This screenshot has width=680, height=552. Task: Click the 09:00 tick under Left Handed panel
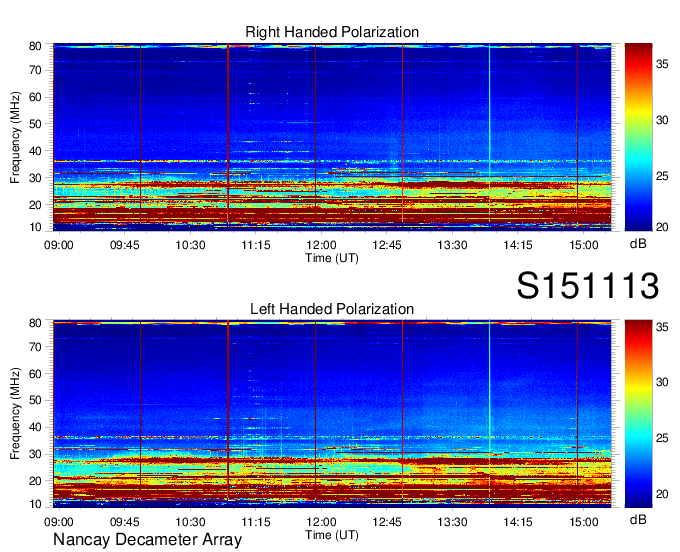click(59, 522)
